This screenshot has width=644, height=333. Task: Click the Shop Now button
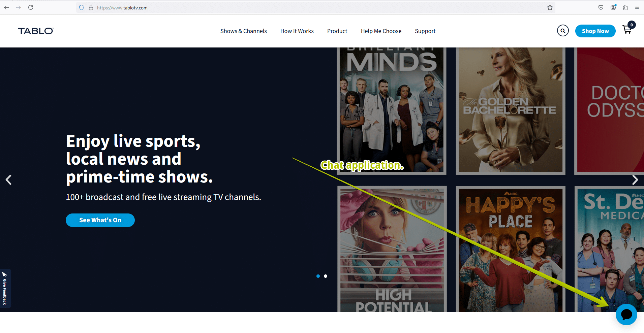(595, 31)
